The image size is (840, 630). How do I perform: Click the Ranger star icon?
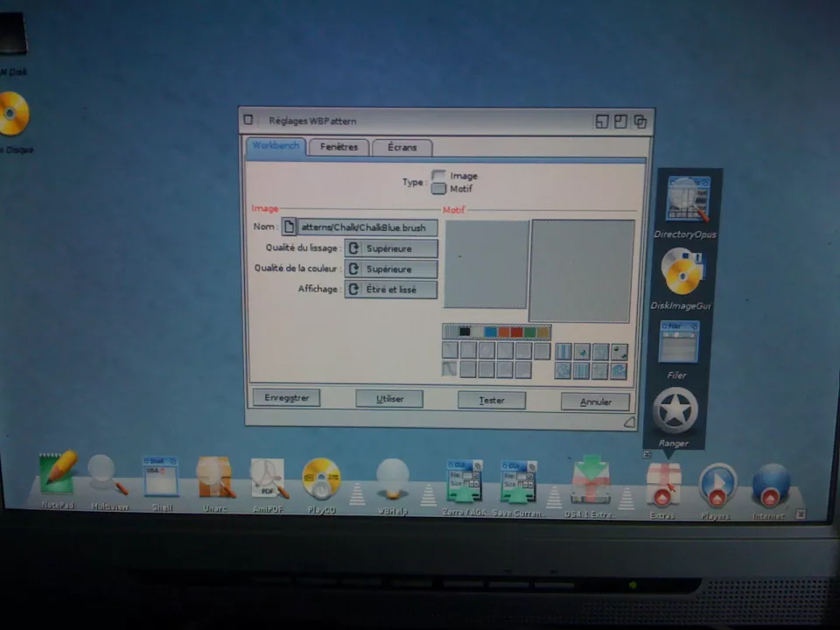(675, 410)
